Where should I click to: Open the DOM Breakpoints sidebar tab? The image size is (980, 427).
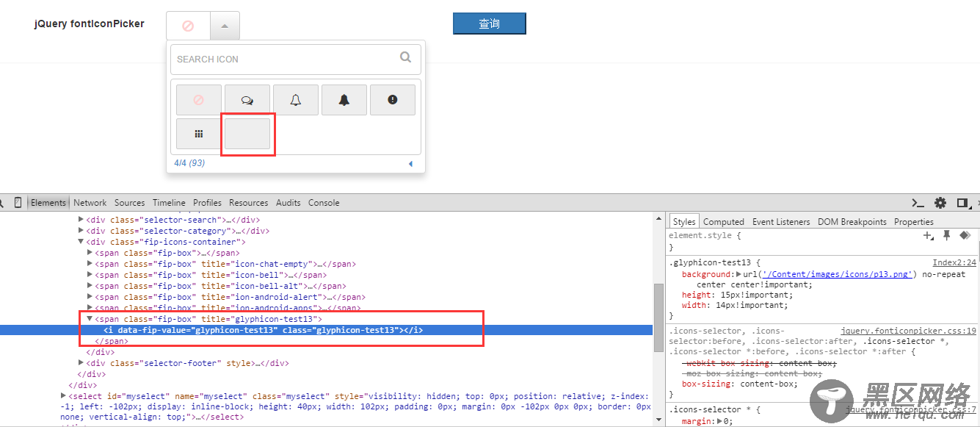[x=852, y=221]
